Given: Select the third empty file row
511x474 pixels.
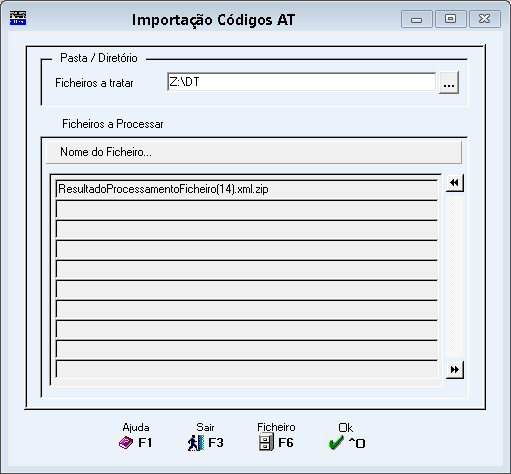Looking at the screenshot, I should (x=247, y=249).
